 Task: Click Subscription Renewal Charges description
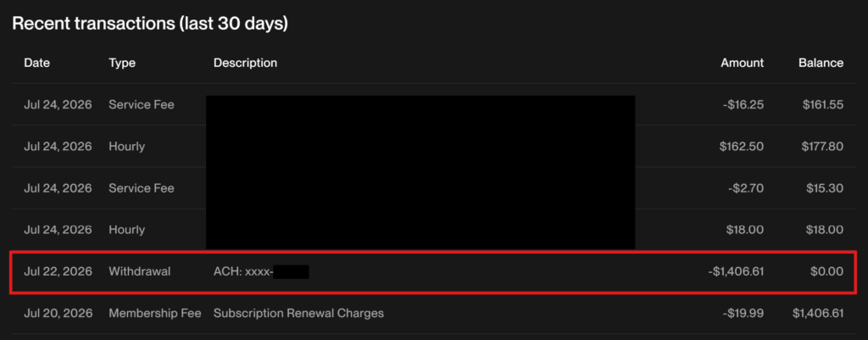(x=298, y=313)
